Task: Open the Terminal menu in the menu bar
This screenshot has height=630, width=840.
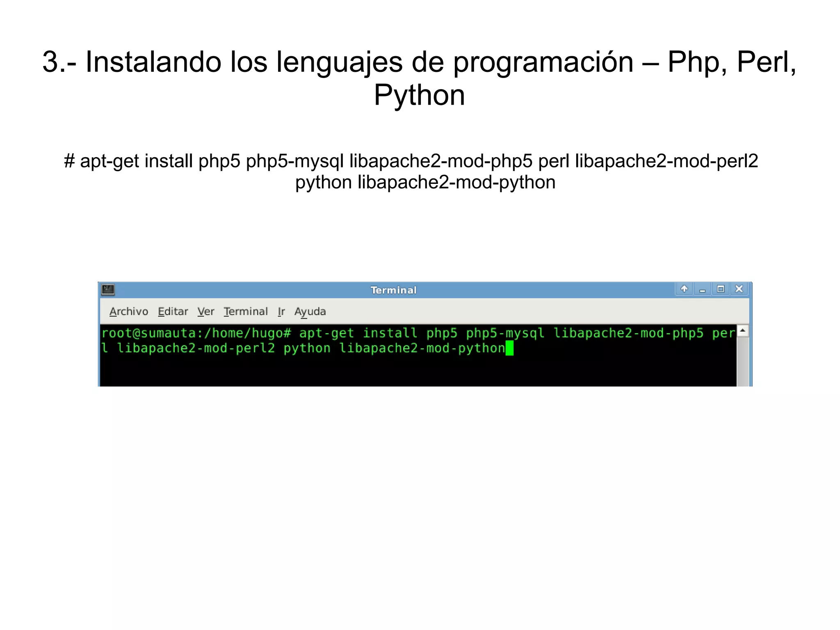Action: coord(246,312)
